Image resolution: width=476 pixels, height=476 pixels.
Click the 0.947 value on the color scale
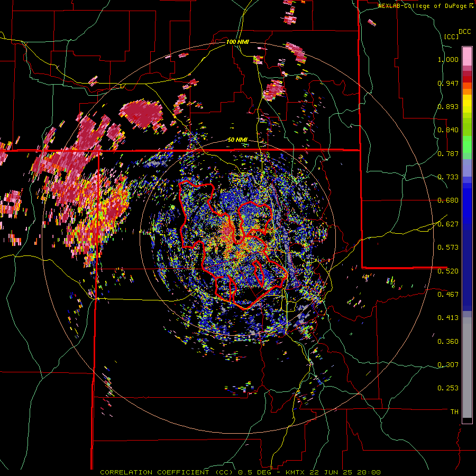click(x=448, y=83)
